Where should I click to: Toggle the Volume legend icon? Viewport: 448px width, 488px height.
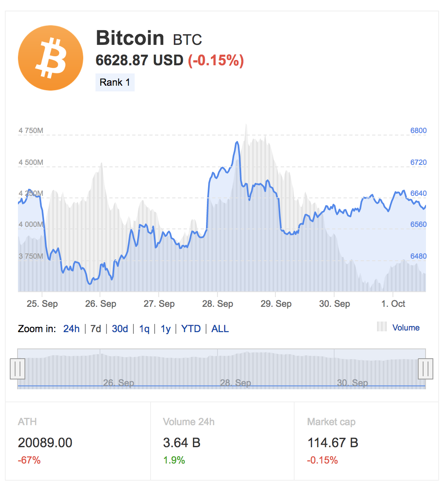point(382,327)
